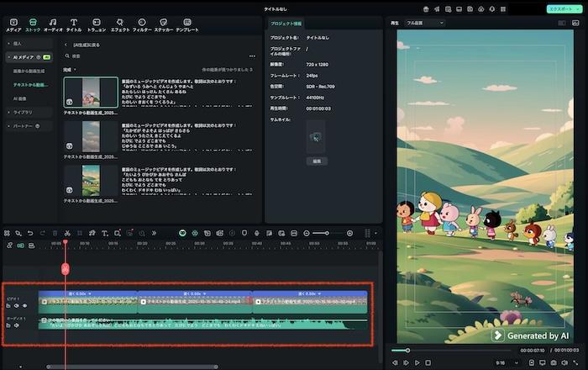588x370 pixels.
Task: Click the redo arrow in timeline toolbar
Action: point(42,233)
